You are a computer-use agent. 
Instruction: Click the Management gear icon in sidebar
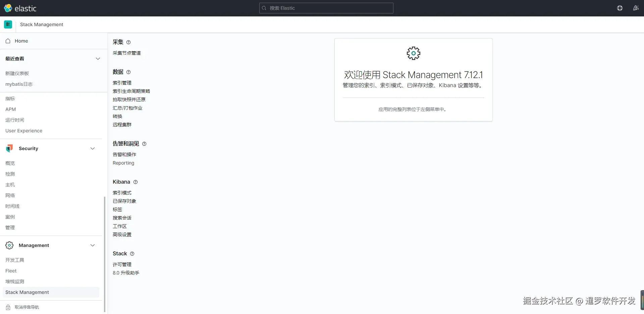point(9,245)
